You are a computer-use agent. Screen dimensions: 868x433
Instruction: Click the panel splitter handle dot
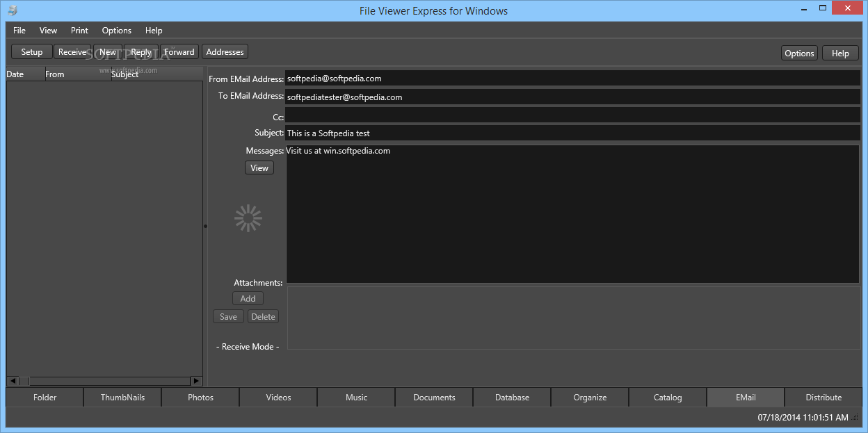click(205, 226)
